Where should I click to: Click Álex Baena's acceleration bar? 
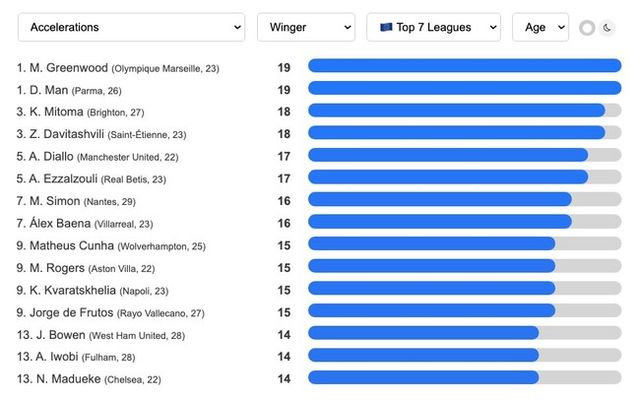tap(440, 221)
